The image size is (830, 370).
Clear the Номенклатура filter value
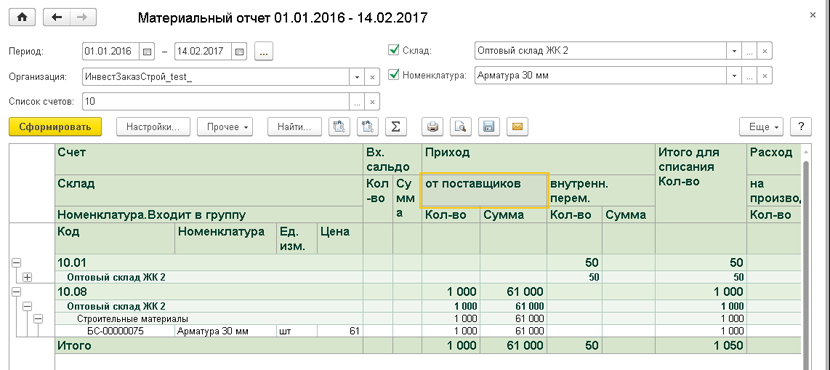tap(764, 76)
